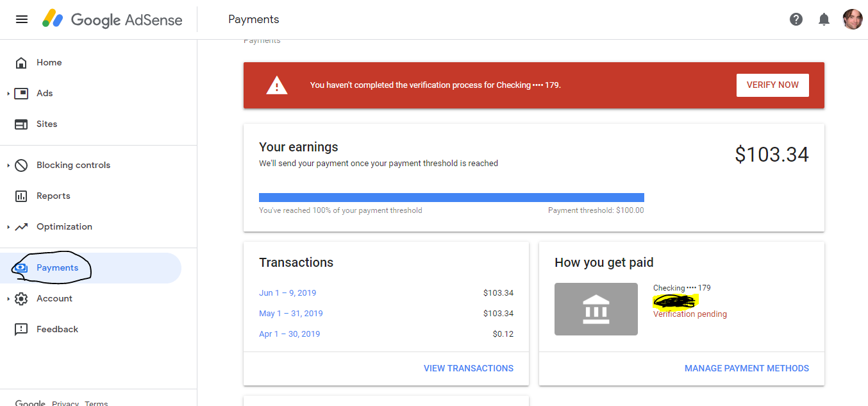Click the How you get paid heading
Screen dimensions: 868x406
coord(604,262)
